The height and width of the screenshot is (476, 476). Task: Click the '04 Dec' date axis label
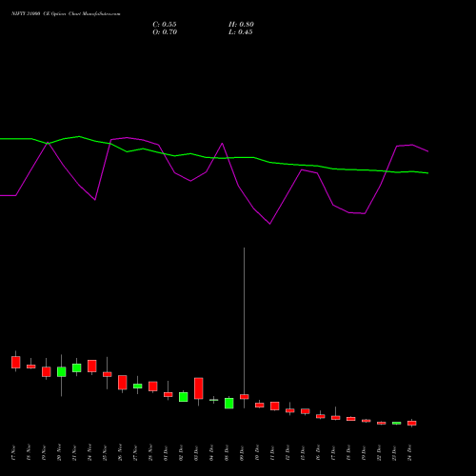point(211,453)
